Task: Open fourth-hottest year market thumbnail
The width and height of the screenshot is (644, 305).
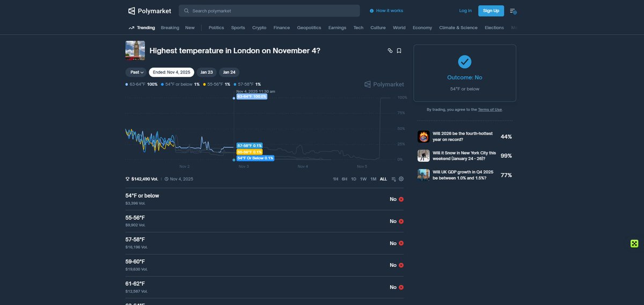Action: click(423, 136)
